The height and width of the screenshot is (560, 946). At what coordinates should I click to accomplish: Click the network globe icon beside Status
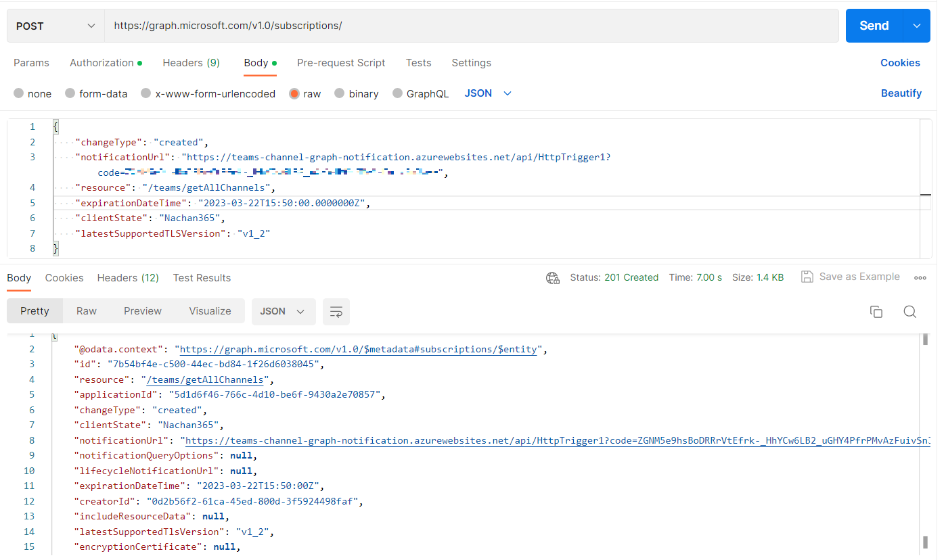click(553, 278)
